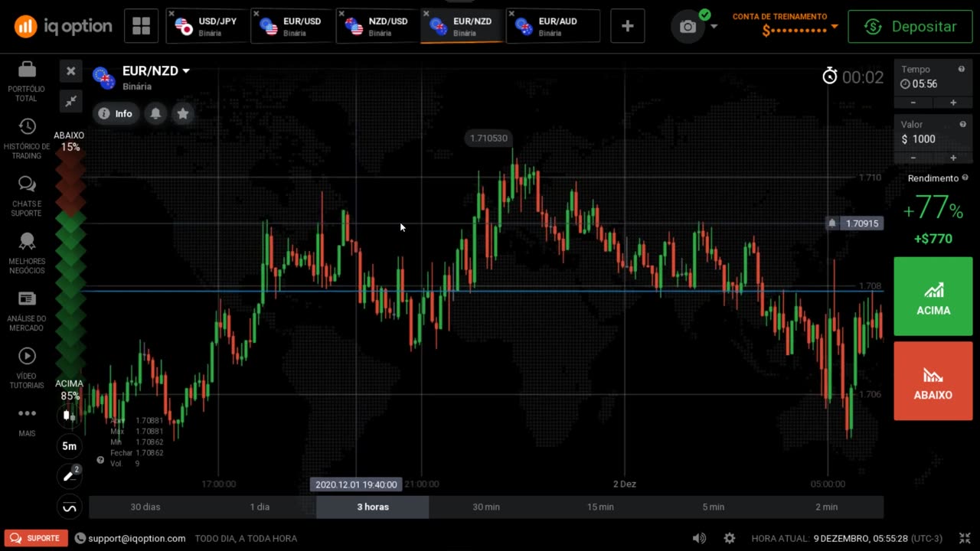Select the 5 min time range

pos(714,507)
